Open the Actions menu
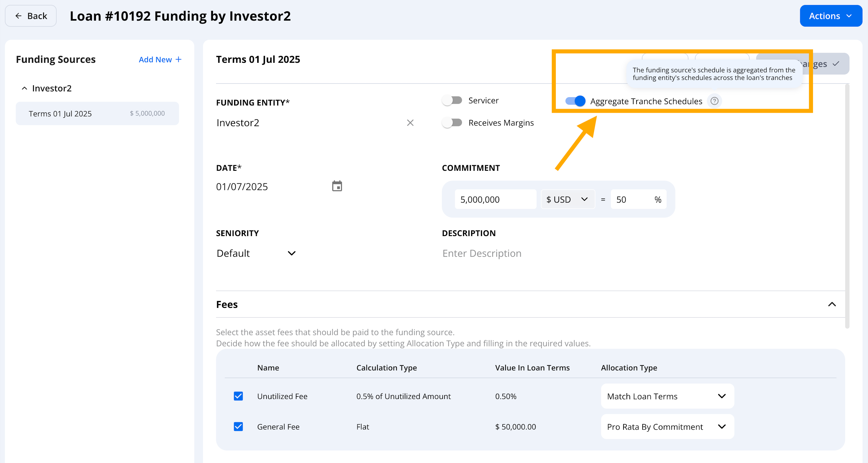This screenshot has width=868, height=463. coord(830,16)
